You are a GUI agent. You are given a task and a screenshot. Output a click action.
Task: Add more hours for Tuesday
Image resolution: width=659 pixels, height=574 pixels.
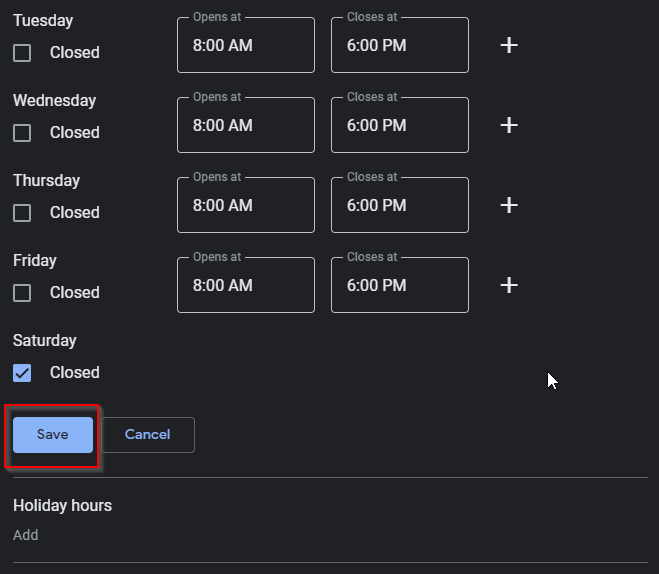point(509,45)
